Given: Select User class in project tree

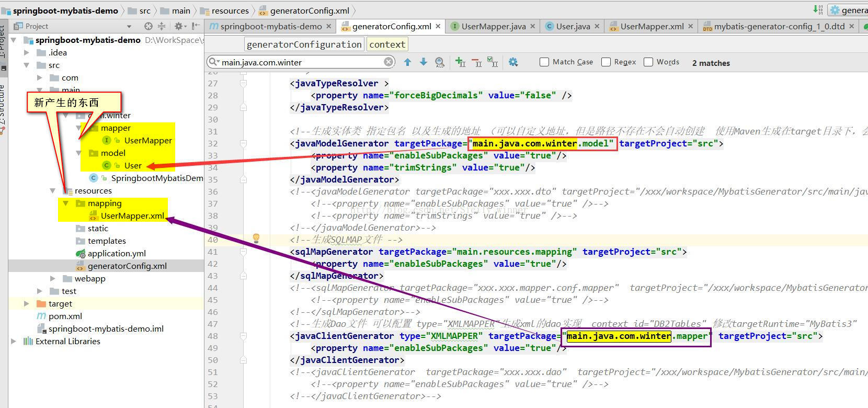Looking at the screenshot, I should coord(133,165).
